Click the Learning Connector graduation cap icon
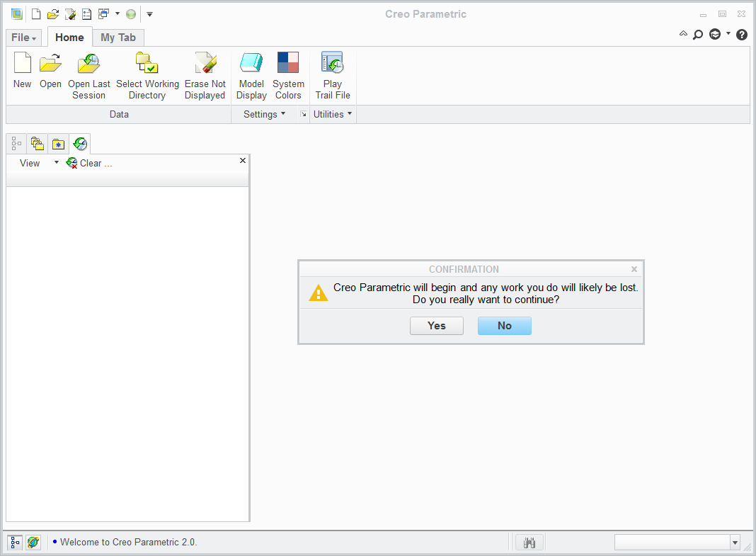 coord(715,34)
